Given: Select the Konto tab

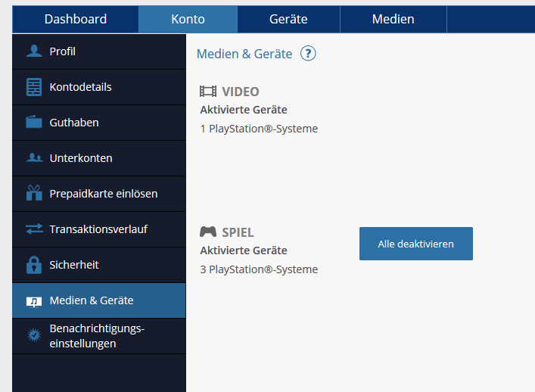Looking at the screenshot, I should [x=188, y=19].
